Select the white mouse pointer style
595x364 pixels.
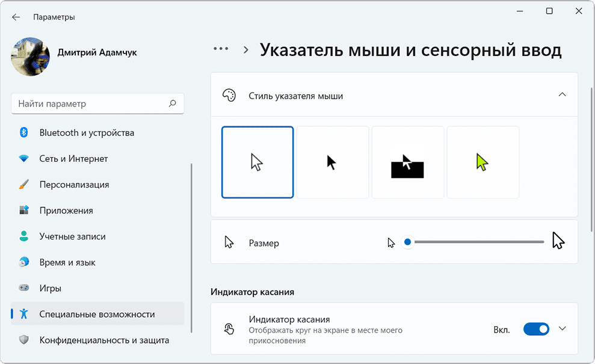[257, 162]
